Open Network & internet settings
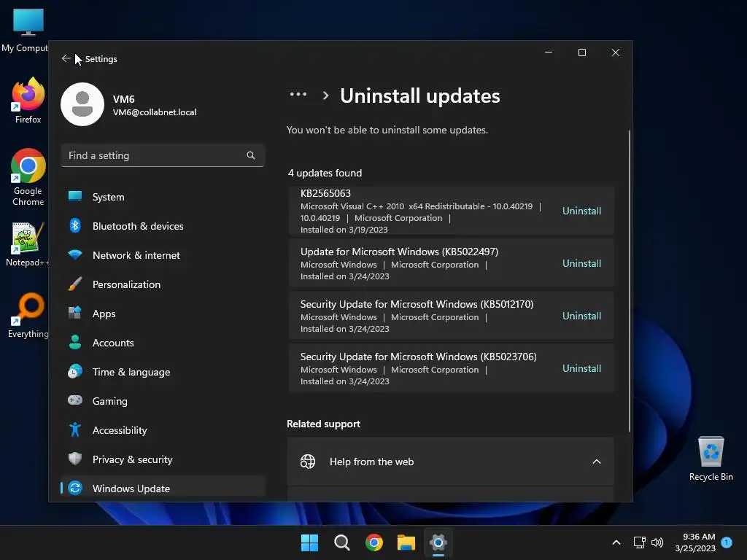 point(163,255)
